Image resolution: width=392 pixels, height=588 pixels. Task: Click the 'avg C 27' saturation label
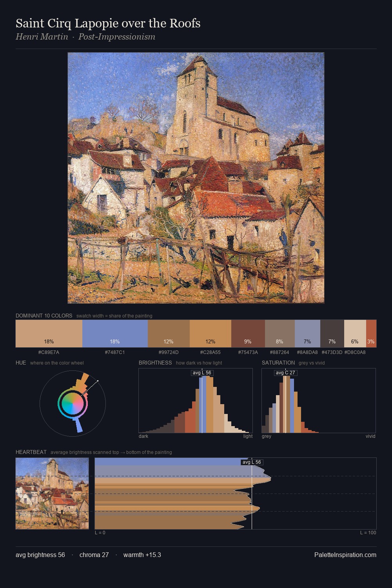tap(285, 373)
